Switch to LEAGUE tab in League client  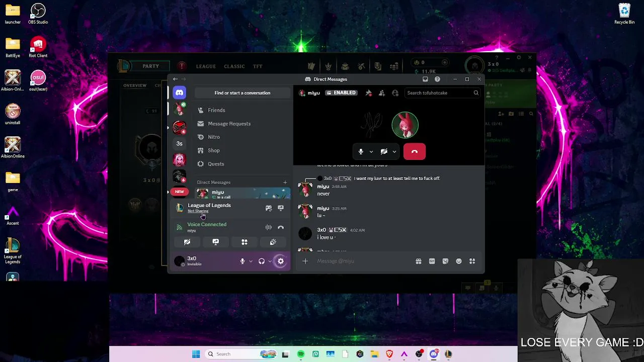pos(206,66)
